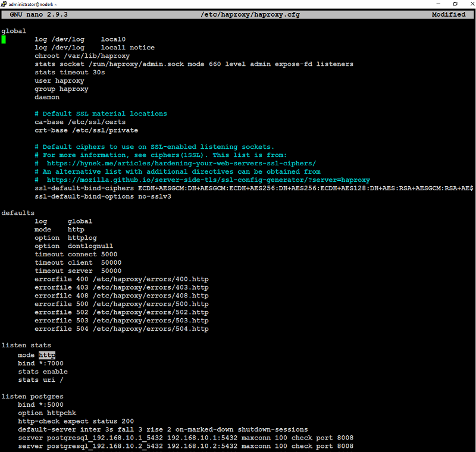Click the 'Modified' status in nano header
Screen dimensions: 476x452
tap(449, 14)
